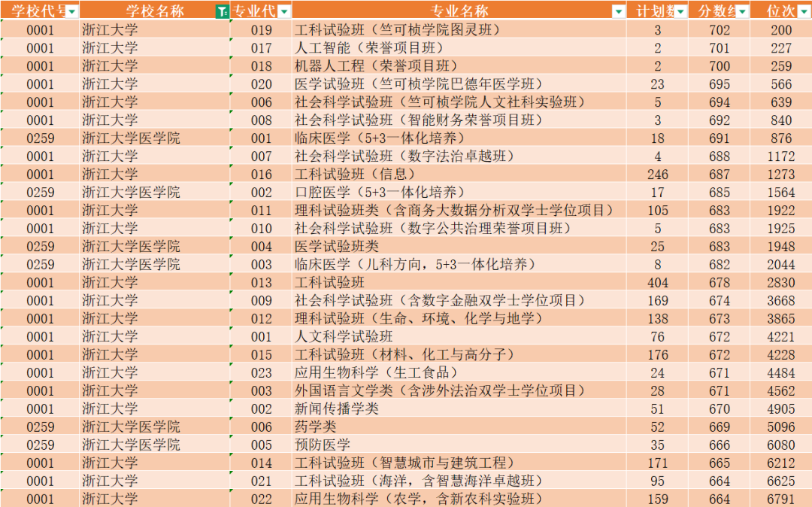Click the 新闻传播学类 major cell
The width and height of the screenshot is (812, 507).
click(337, 409)
